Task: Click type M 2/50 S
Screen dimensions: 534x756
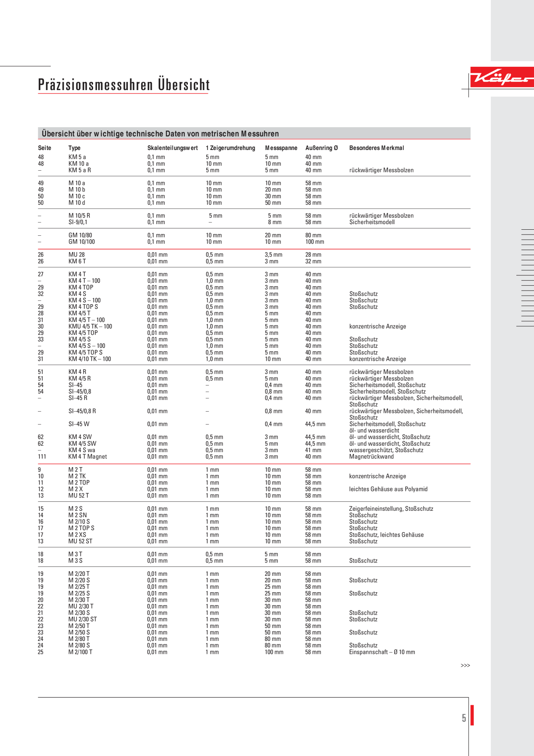Action: [x=79, y=633]
